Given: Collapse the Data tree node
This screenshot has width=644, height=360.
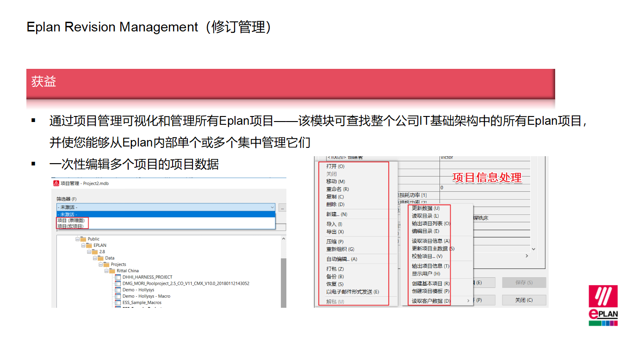Looking at the screenshot, I should 95,258.
